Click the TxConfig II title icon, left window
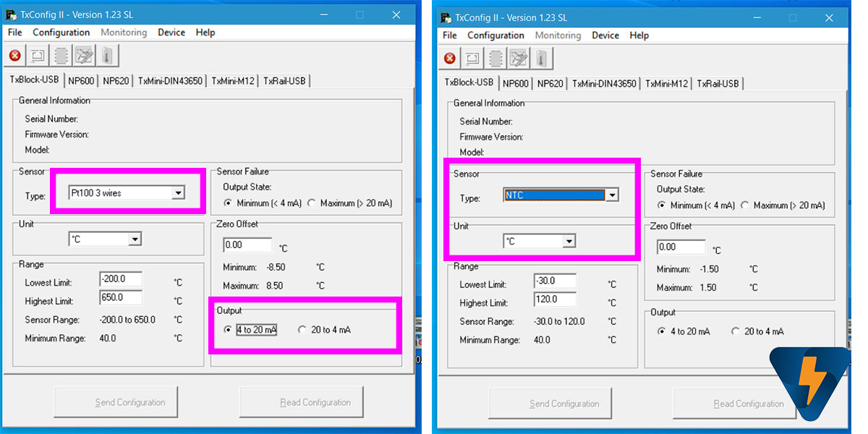Viewport: 868px width, 434px height. [x=12, y=14]
